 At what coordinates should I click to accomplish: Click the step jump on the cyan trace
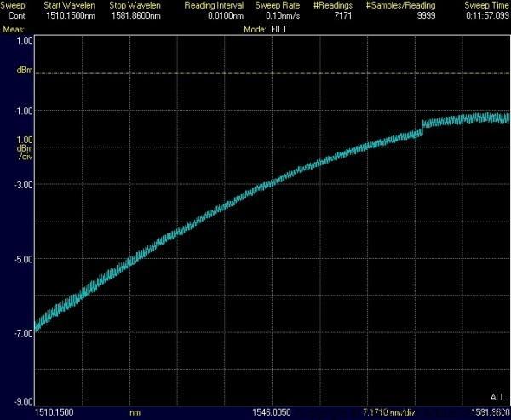coord(421,128)
